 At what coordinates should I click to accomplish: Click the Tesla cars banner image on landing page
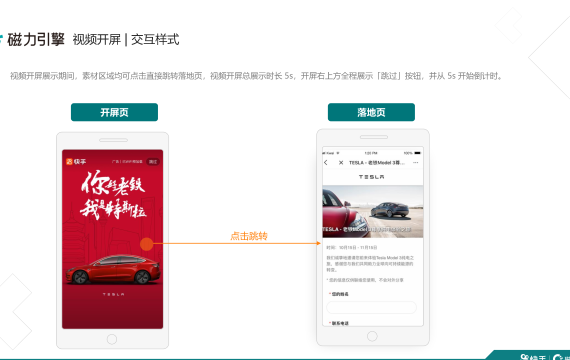tap(373, 212)
